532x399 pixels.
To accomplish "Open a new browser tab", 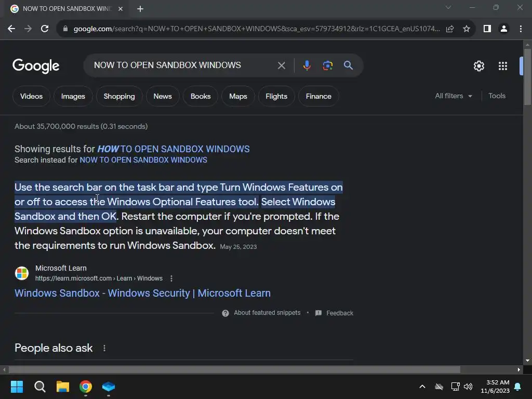I will pos(140,9).
